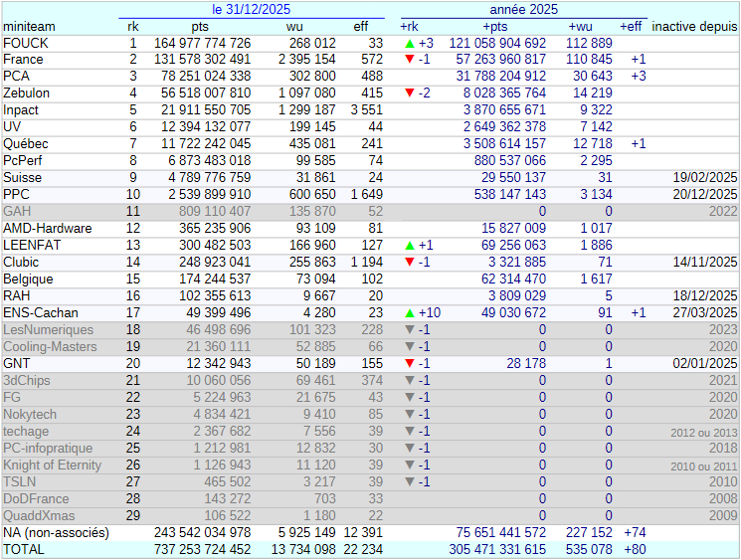Click the gray down arrow in LesNumeriques row
This screenshot has width=741, height=560.
tap(409, 330)
